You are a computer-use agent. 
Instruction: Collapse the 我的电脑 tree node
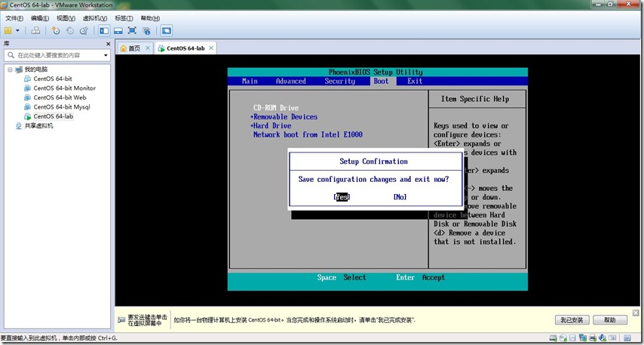(x=10, y=69)
